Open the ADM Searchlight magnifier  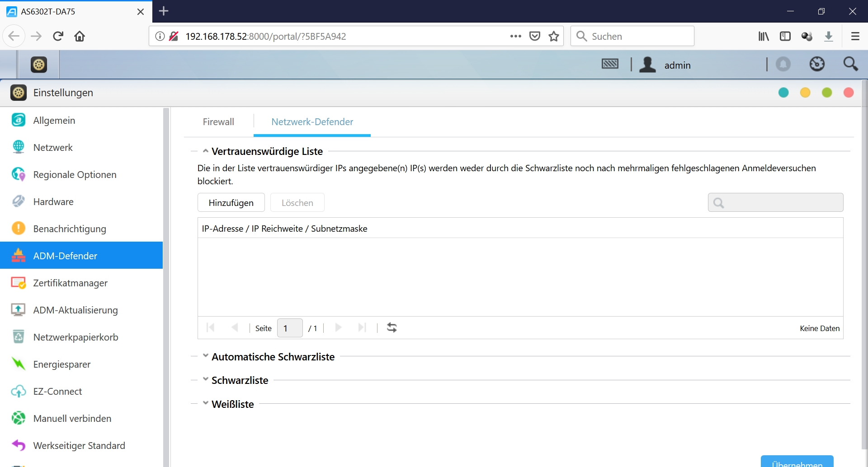point(851,64)
